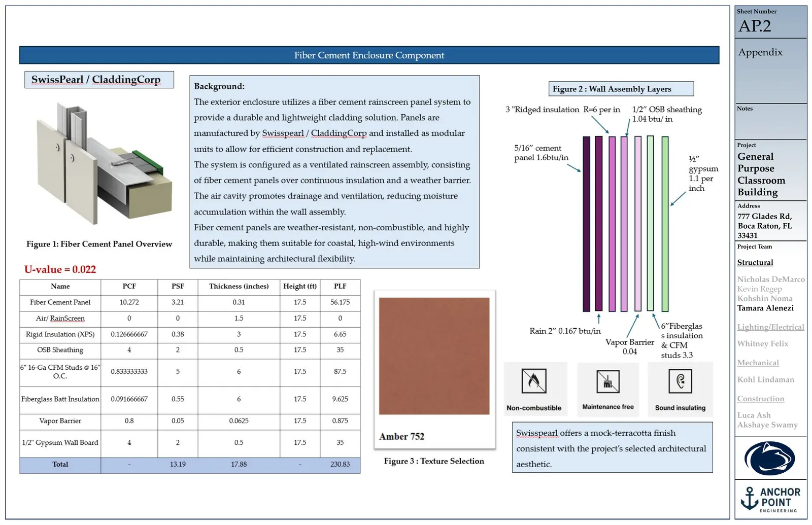Click the Appendix label

pyautogui.click(x=760, y=52)
